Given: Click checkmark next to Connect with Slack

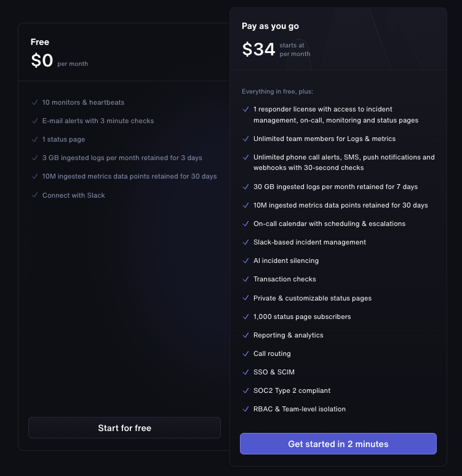Looking at the screenshot, I should [x=34, y=195].
